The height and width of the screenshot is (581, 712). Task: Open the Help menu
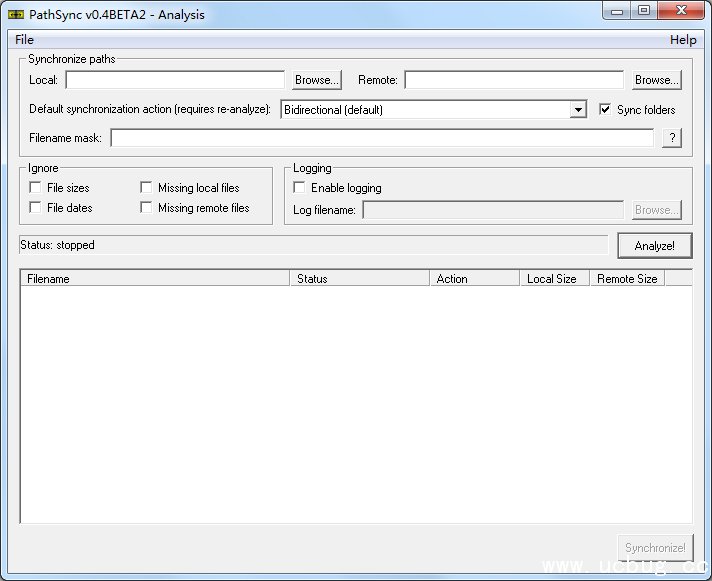(x=683, y=40)
